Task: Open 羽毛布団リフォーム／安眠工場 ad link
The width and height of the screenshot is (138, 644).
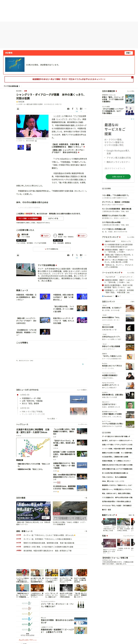Action: pos(115,558)
